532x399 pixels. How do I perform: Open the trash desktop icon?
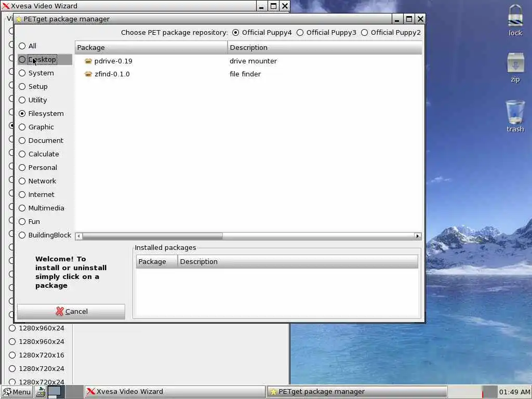(515, 116)
